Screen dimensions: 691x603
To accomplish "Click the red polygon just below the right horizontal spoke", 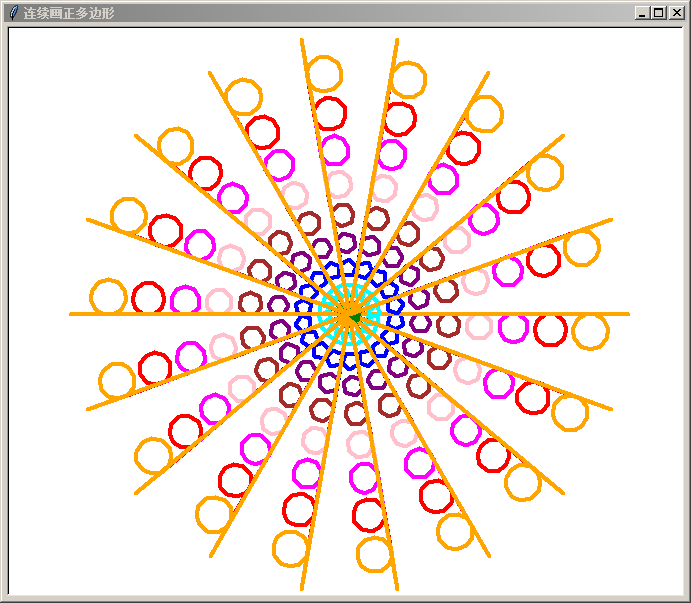I will coord(550,329).
